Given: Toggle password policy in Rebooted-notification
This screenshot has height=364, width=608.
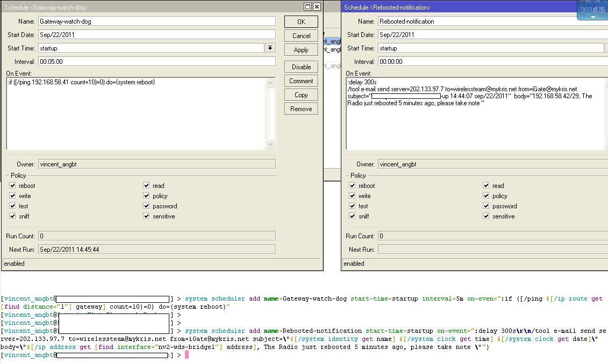Looking at the screenshot, I should 486,206.
